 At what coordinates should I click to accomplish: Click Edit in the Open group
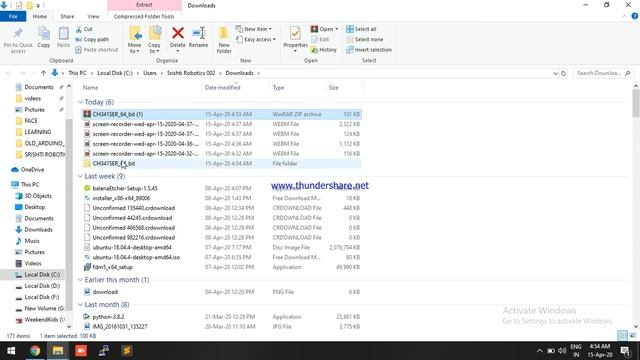pyautogui.click(x=320, y=40)
